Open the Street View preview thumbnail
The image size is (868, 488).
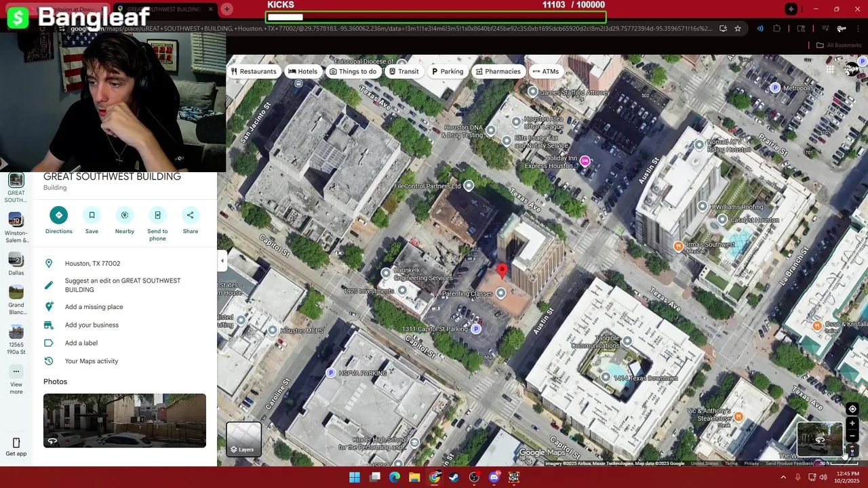click(x=820, y=439)
